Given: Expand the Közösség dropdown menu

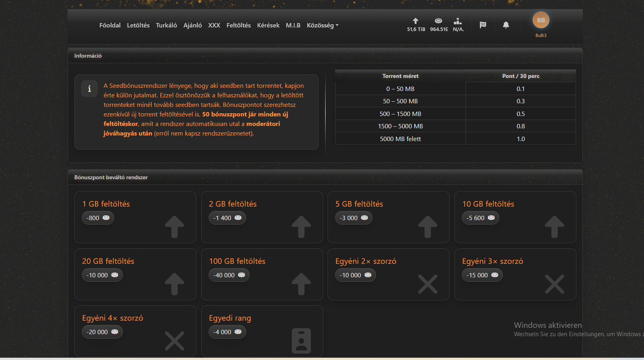Looking at the screenshot, I should pyautogui.click(x=322, y=25).
